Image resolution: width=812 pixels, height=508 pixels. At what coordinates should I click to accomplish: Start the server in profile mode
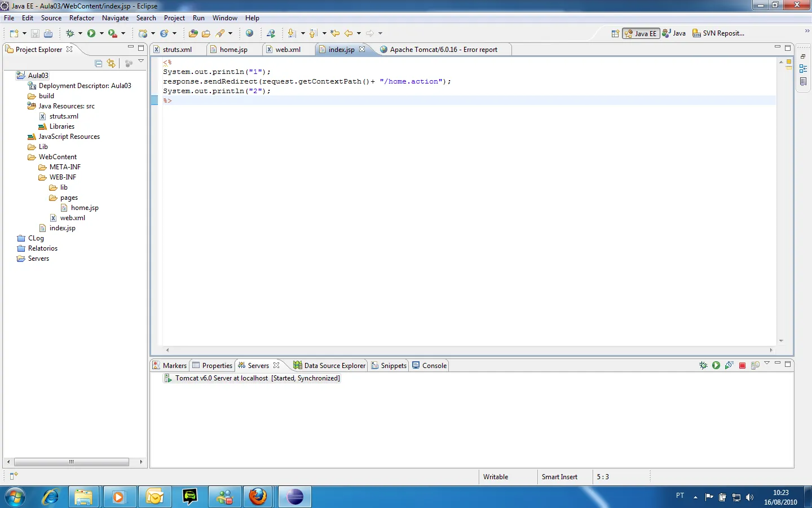pyautogui.click(x=729, y=365)
